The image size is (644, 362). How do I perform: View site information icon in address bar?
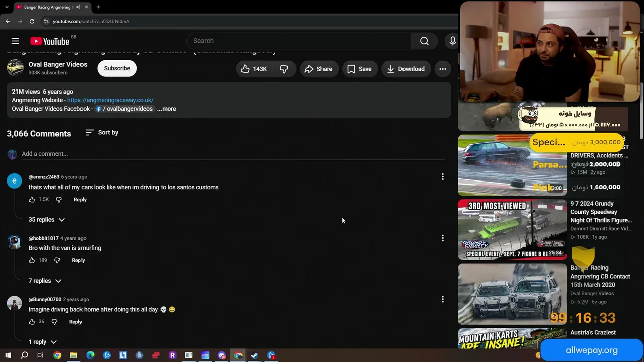pos(46,21)
